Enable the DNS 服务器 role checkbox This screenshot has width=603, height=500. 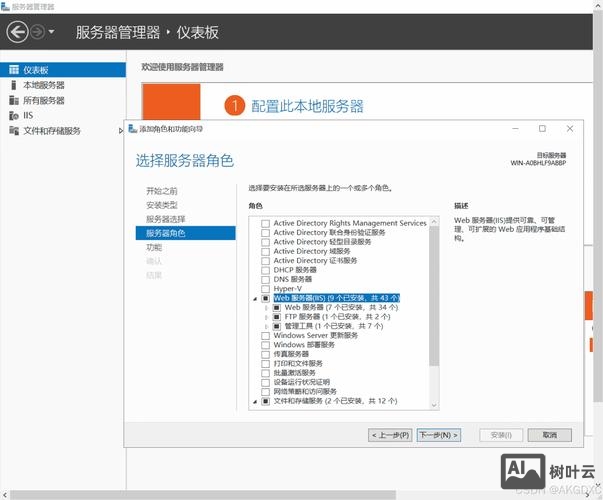point(265,280)
